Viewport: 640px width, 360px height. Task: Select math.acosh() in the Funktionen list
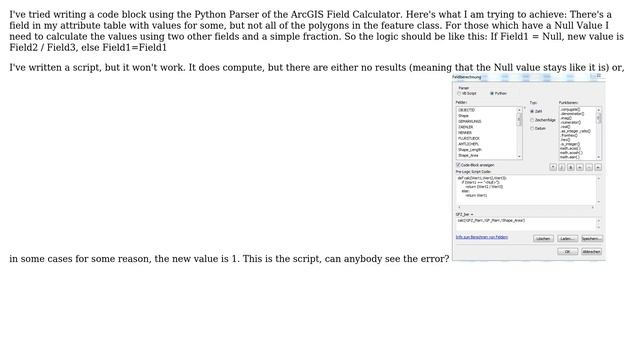click(x=571, y=153)
